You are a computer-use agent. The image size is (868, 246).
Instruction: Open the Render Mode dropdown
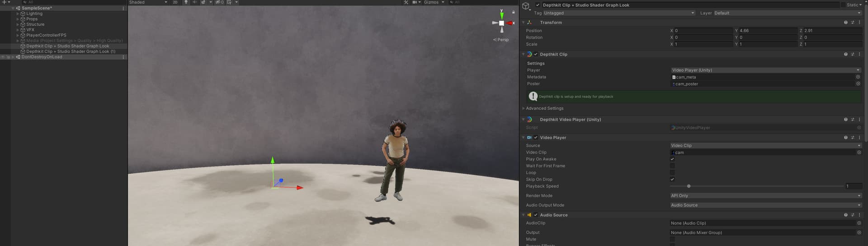click(x=765, y=196)
